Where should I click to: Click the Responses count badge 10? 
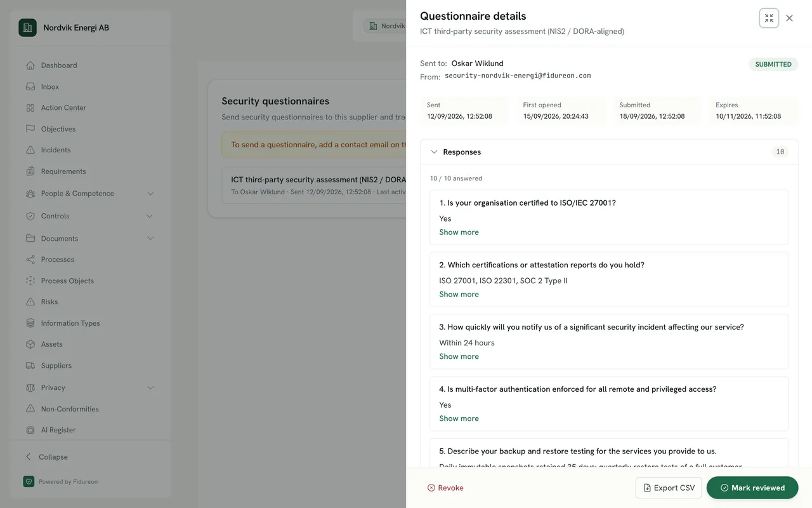pos(780,152)
